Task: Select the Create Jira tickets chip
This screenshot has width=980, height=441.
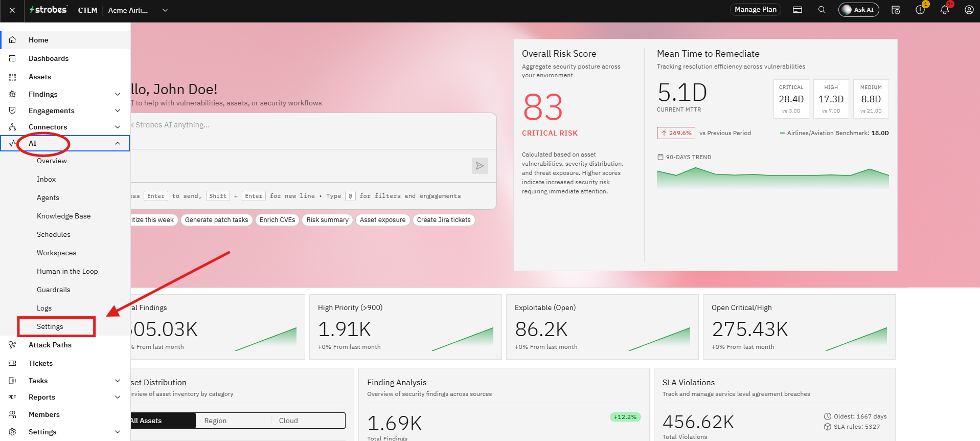Action: [x=444, y=220]
